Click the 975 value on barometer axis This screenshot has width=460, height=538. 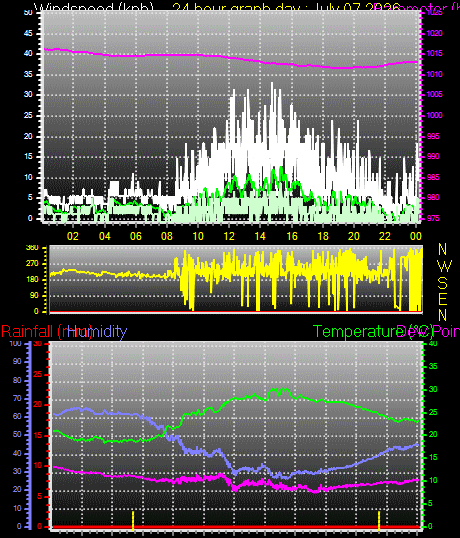coord(433,218)
